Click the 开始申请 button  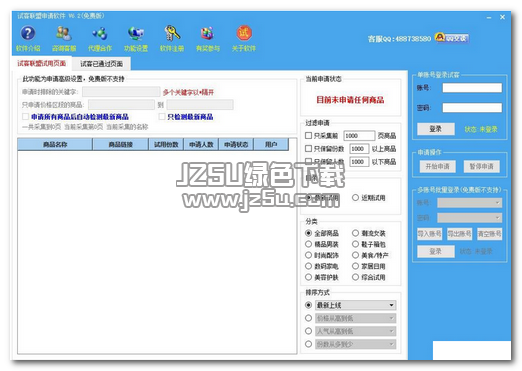(x=437, y=166)
